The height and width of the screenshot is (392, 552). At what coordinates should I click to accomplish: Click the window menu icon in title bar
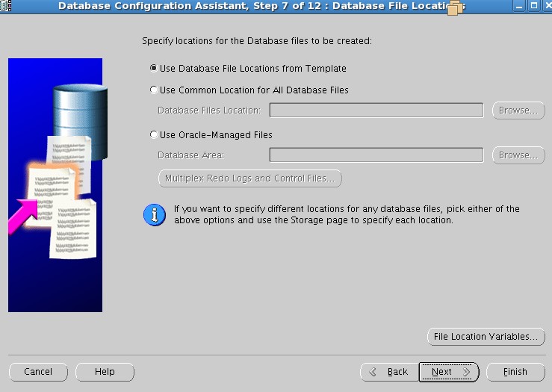6,6
